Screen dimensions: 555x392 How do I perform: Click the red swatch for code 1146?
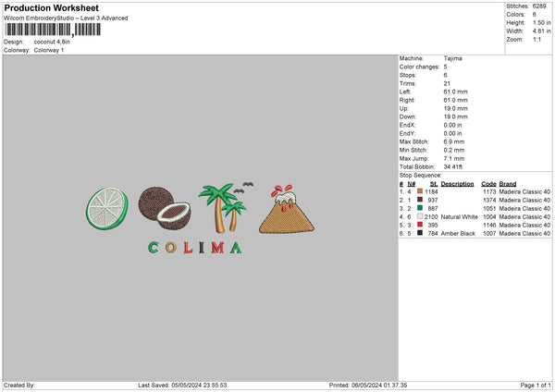(x=420, y=225)
